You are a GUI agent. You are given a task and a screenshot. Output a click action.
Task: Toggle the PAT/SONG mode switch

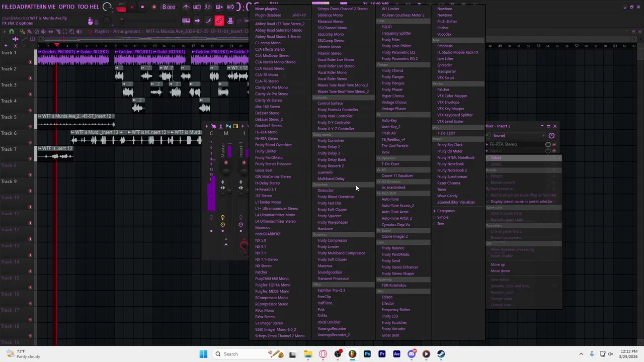[121, 8]
